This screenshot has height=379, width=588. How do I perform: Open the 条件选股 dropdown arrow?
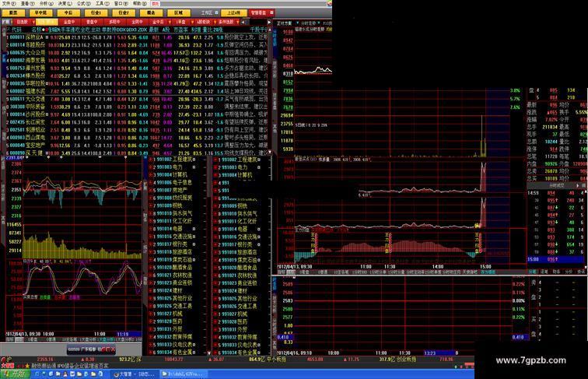pyautogui.click(x=237, y=22)
